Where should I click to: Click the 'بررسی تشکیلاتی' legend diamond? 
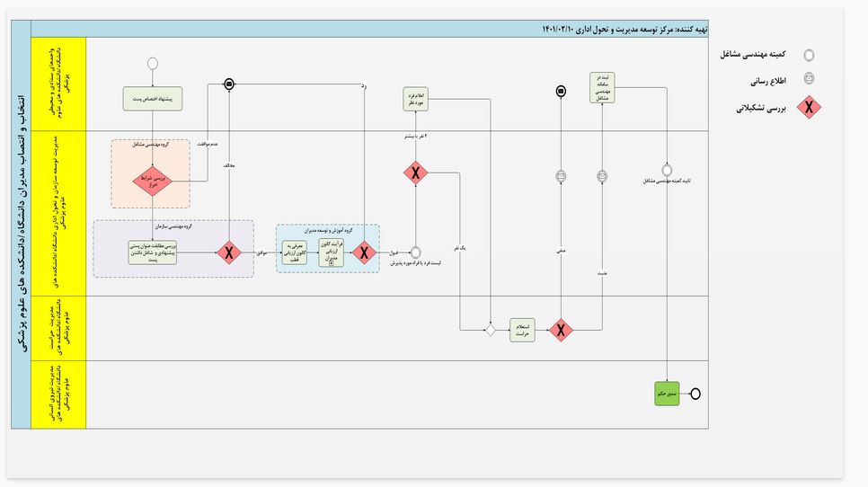(810, 107)
